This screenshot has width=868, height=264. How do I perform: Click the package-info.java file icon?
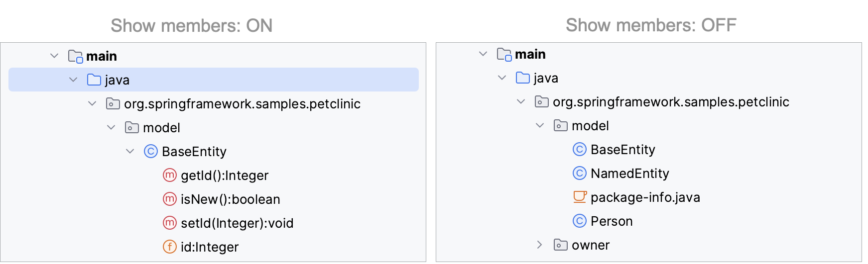coord(580,197)
